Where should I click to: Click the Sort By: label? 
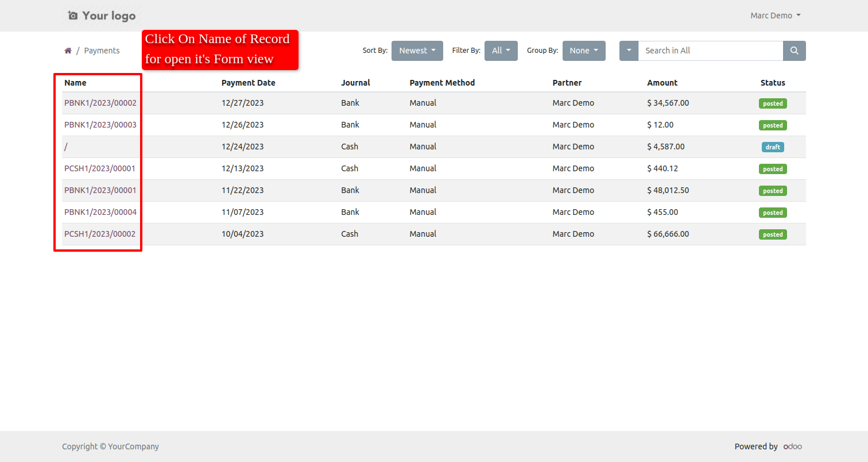375,51
